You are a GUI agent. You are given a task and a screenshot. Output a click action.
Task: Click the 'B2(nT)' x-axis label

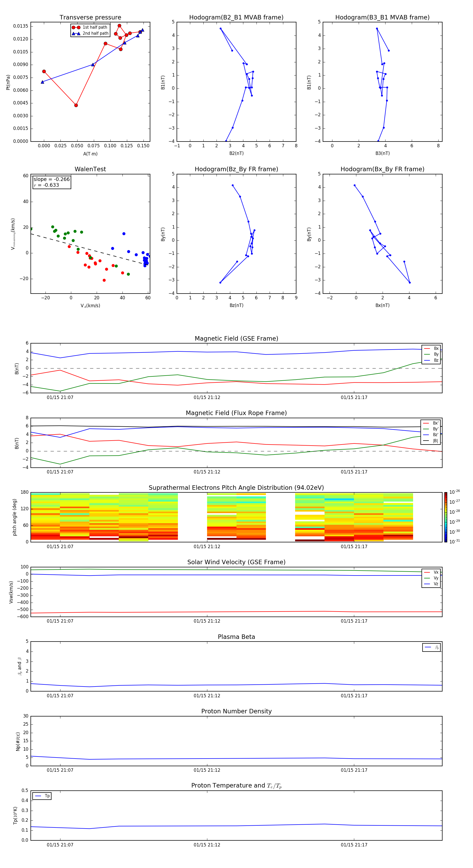click(x=236, y=153)
